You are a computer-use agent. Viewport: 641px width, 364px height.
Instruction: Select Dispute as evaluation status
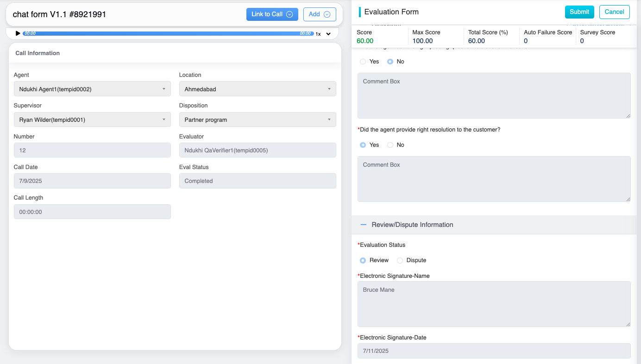400,260
